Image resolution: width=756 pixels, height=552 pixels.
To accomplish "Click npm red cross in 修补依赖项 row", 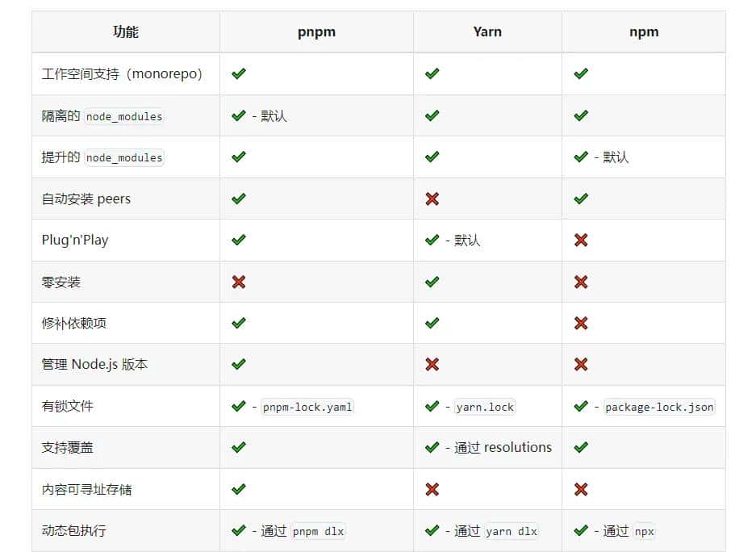I will point(581,323).
